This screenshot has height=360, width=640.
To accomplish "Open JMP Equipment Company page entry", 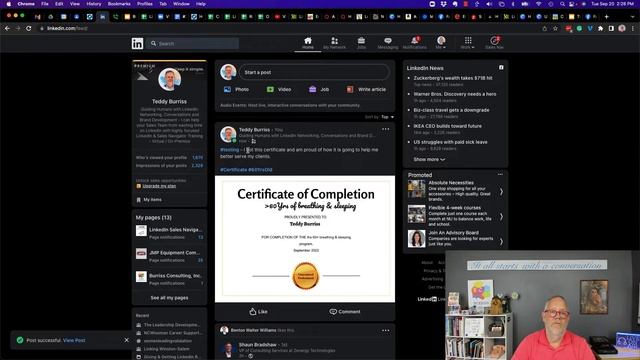I will 169,256.
